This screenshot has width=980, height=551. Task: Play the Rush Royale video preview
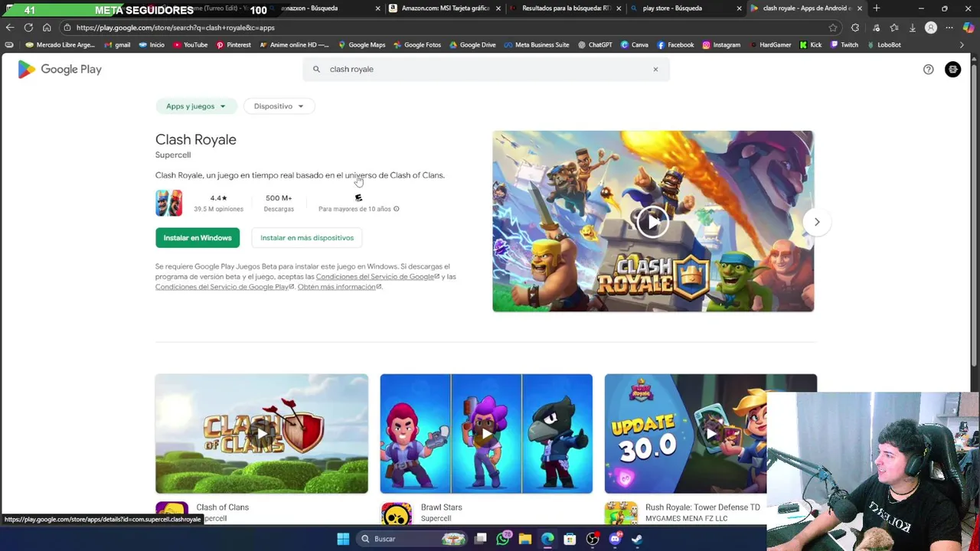point(710,434)
